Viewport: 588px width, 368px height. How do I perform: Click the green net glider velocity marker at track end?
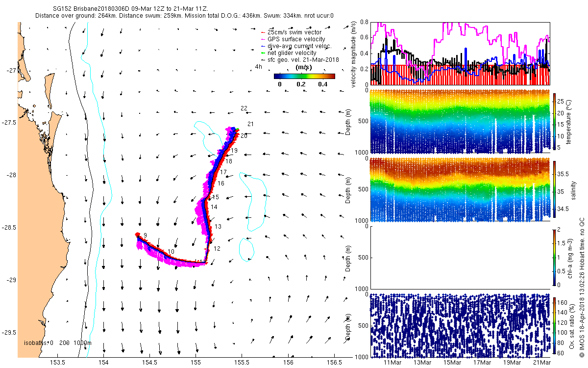(x=238, y=130)
